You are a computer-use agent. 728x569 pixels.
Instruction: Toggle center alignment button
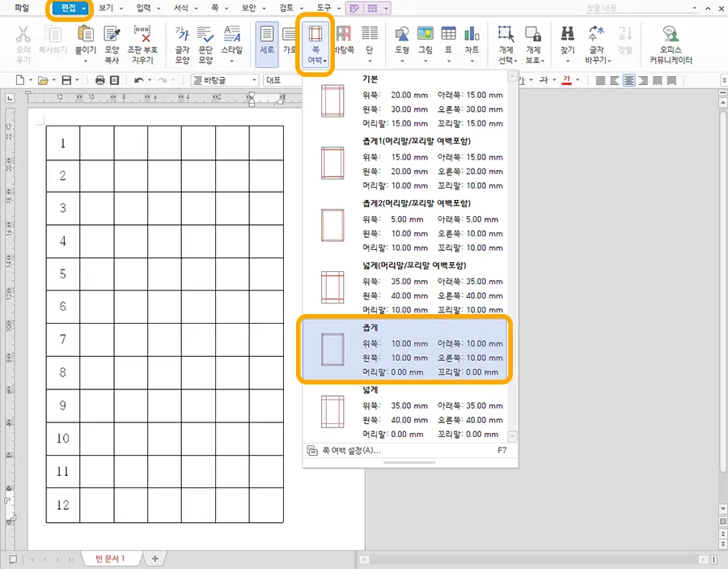click(629, 80)
